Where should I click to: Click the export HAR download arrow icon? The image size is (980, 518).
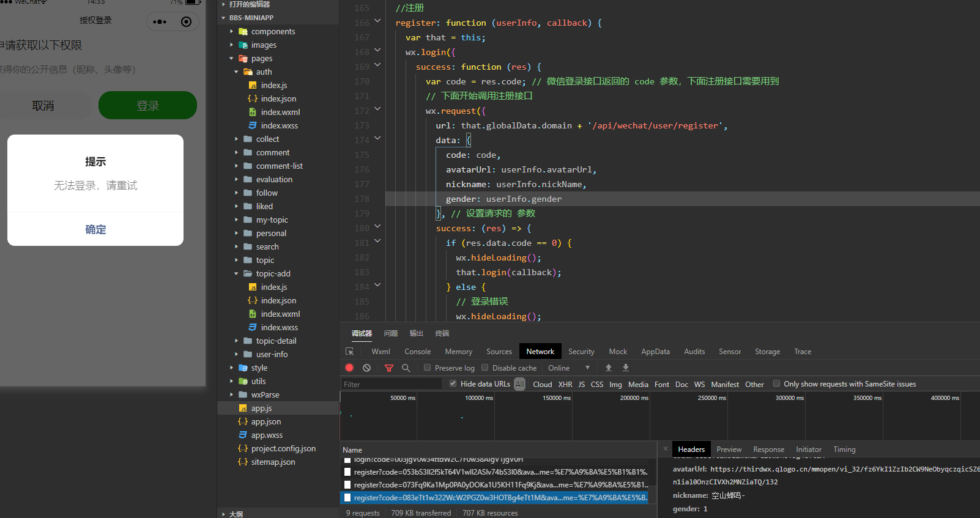point(626,368)
